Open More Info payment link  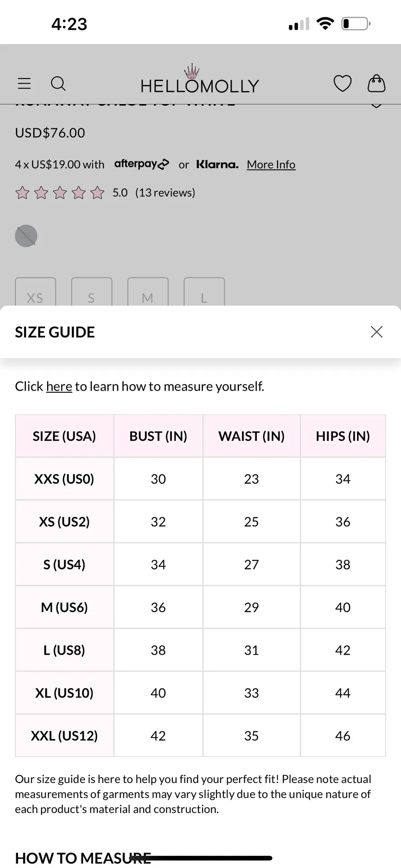(x=271, y=165)
